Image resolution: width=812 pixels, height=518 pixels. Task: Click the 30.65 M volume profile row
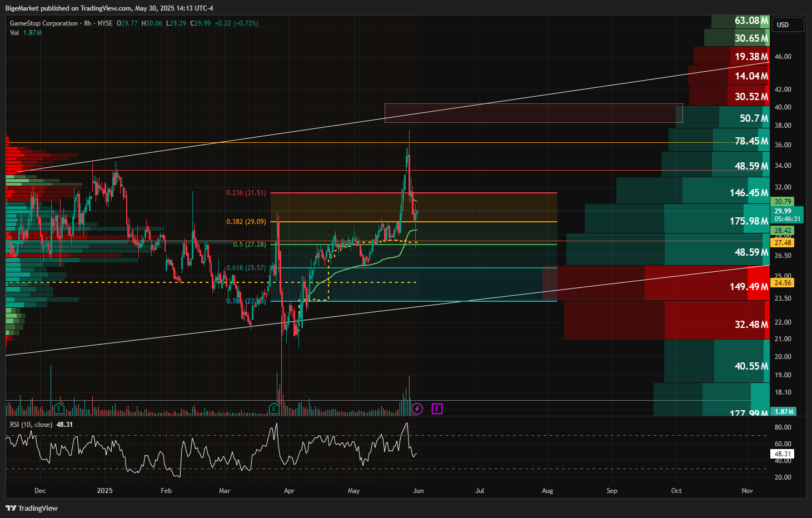(737, 38)
